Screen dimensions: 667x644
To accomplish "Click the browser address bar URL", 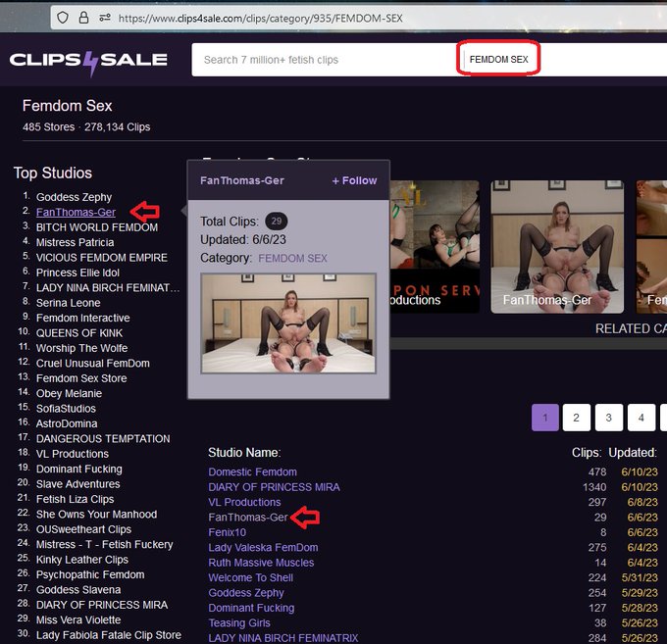I will [x=260, y=19].
